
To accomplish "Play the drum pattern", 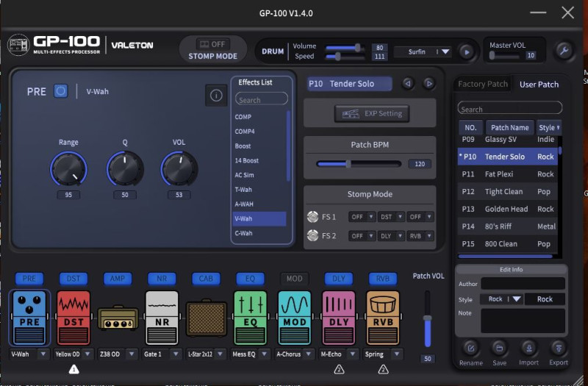I will coord(467,51).
